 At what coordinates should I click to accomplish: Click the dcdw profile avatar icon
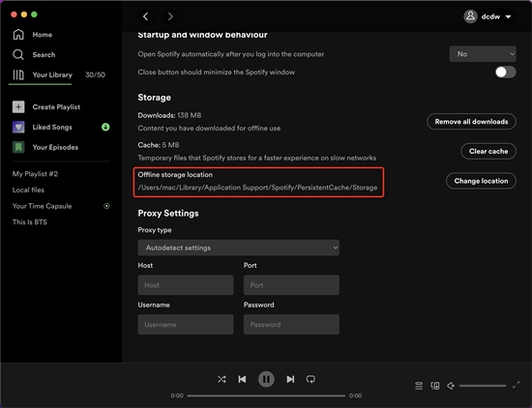(x=471, y=16)
